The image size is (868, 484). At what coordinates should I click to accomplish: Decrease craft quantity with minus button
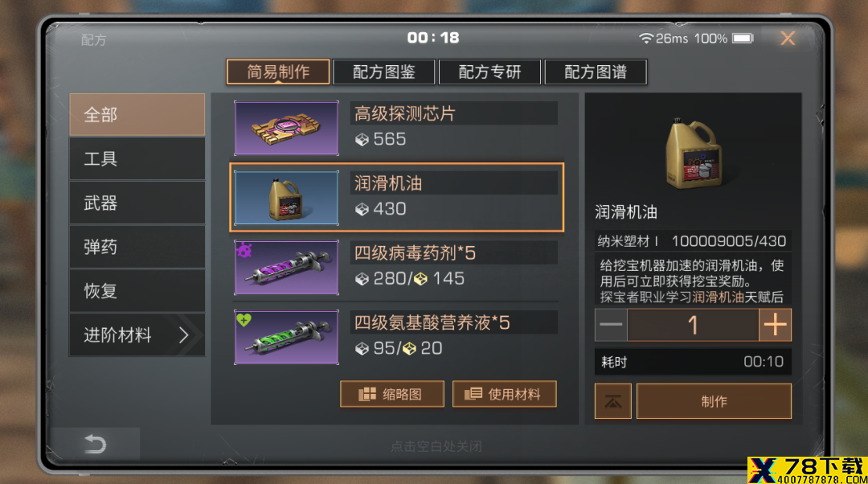(x=611, y=325)
